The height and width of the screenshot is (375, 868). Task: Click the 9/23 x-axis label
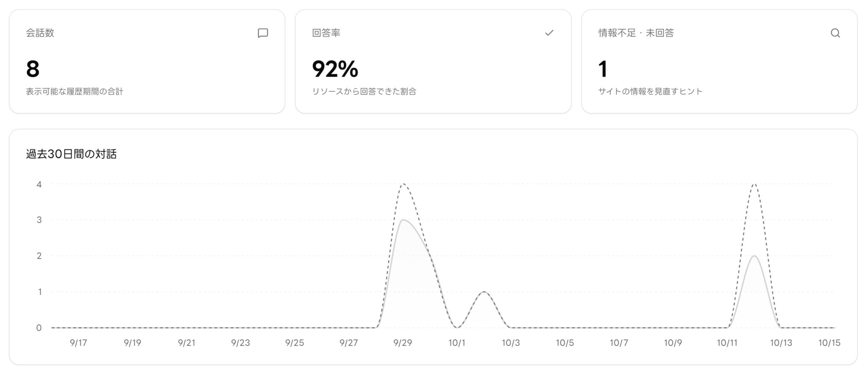(241, 343)
